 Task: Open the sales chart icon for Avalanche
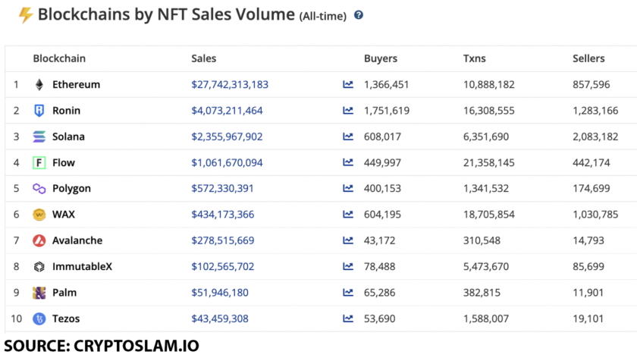point(348,240)
